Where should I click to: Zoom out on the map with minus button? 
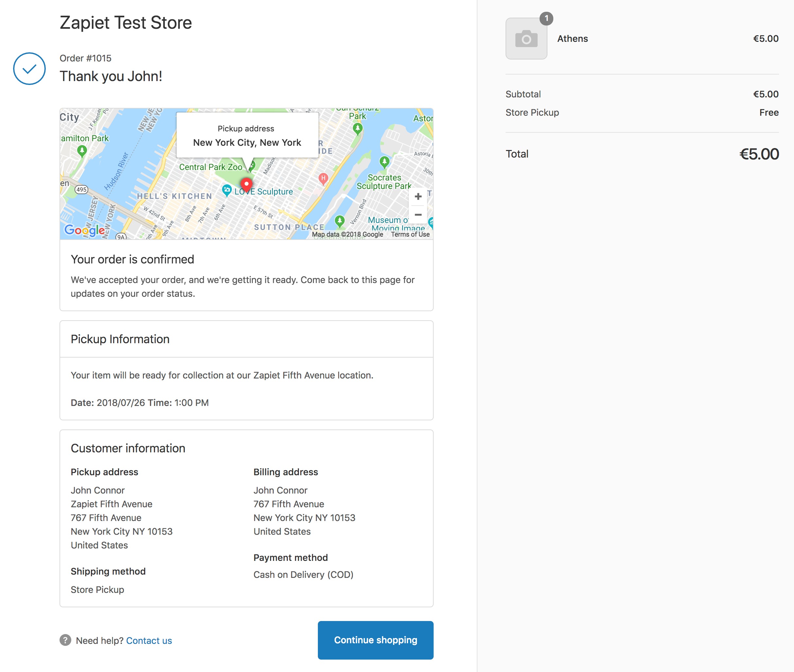click(418, 214)
